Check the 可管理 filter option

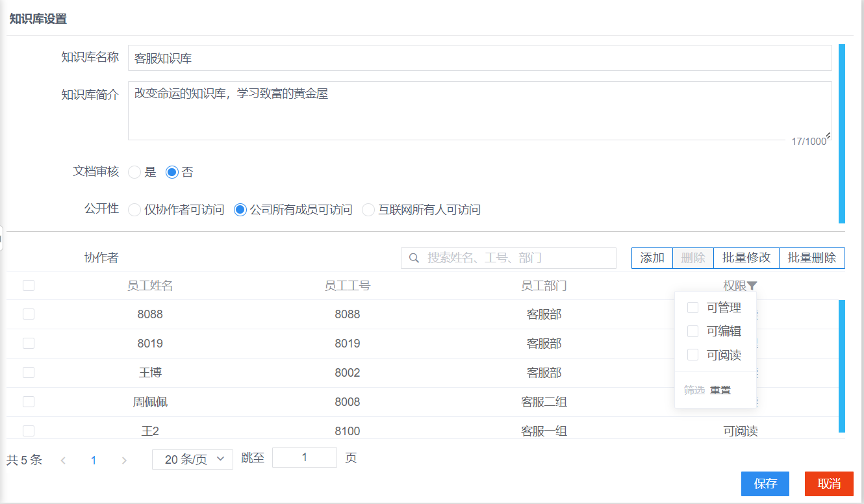click(693, 308)
